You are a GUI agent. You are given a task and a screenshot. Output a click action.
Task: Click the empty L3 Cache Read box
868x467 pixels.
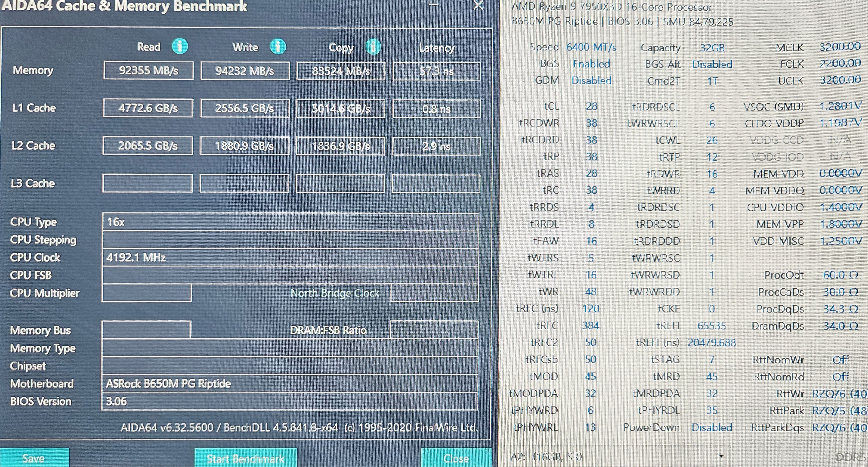point(148,183)
